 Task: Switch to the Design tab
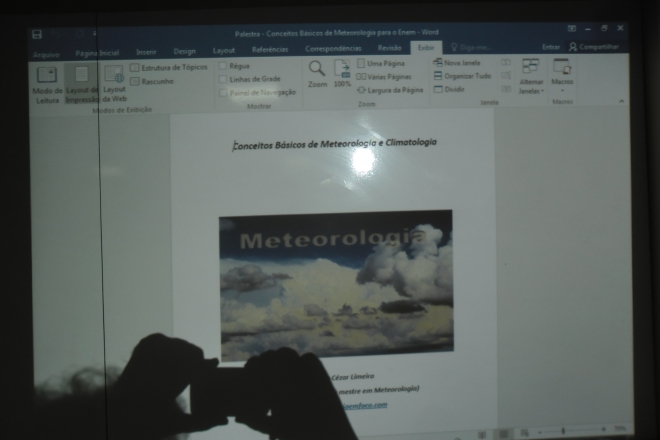(184, 51)
